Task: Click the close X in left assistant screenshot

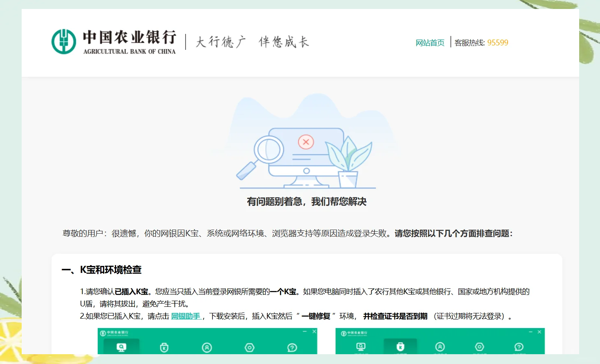Action: [x=314, y=331]
